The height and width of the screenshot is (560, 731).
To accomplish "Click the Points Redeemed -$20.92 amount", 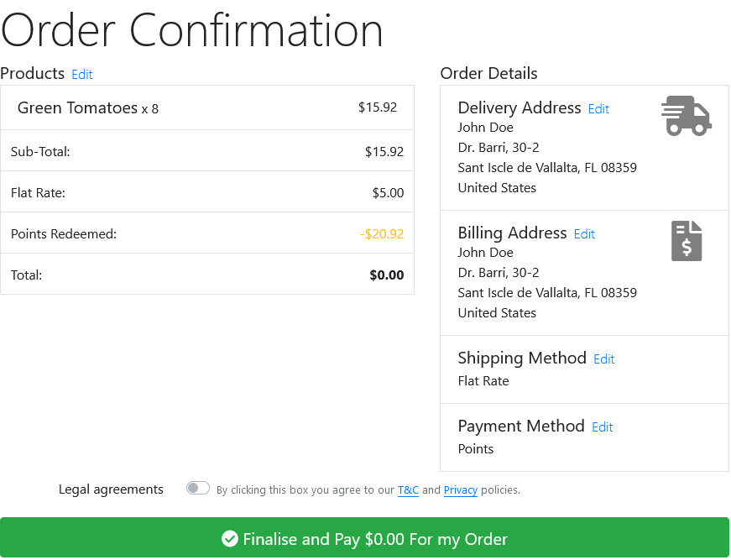I will pyautogui.click(x=382, y=233).
